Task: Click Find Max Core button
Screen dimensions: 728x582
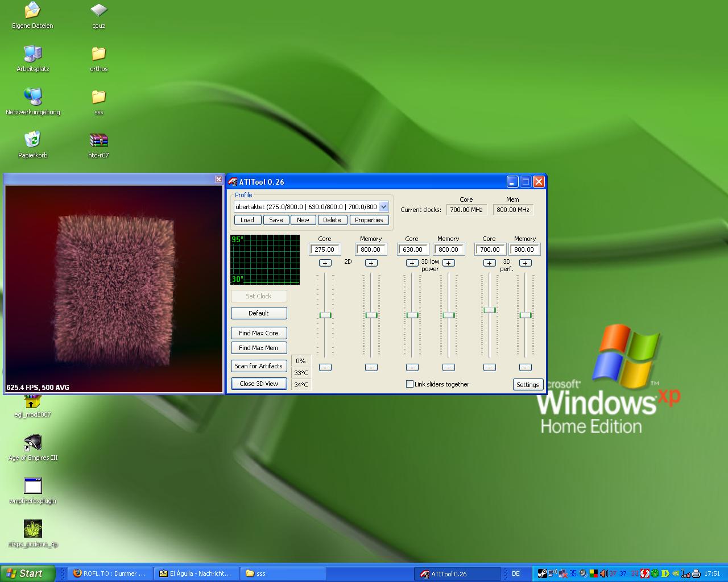Action: (259, 333)
